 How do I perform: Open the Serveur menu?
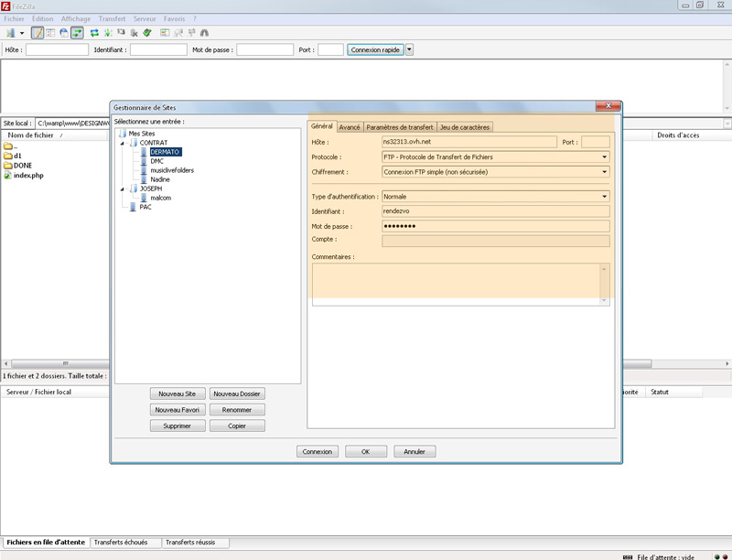(x=145, y=18)
